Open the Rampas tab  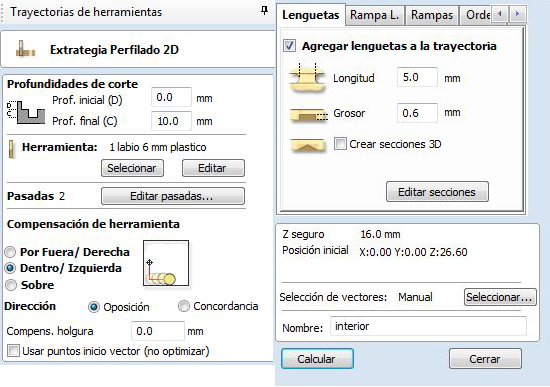pyautogui.click(x=432, y=15)
